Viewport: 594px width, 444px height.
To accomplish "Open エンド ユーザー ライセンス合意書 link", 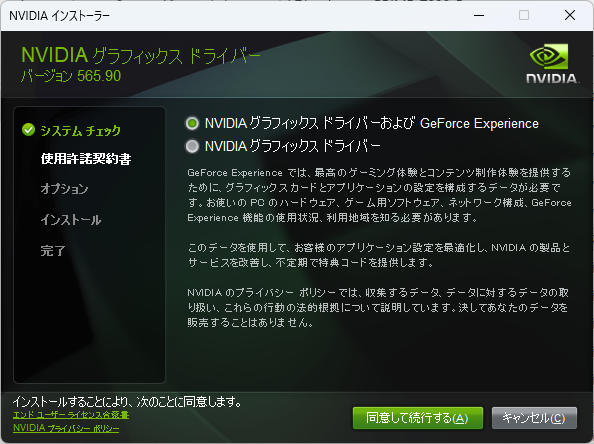I will tap(71, 415).
